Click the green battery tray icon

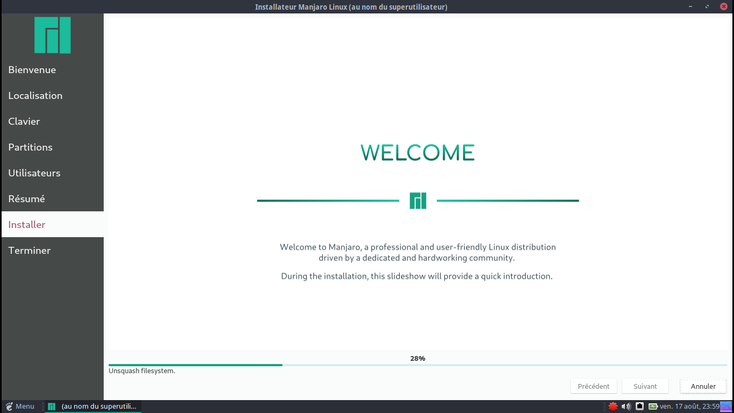point(653,406)
